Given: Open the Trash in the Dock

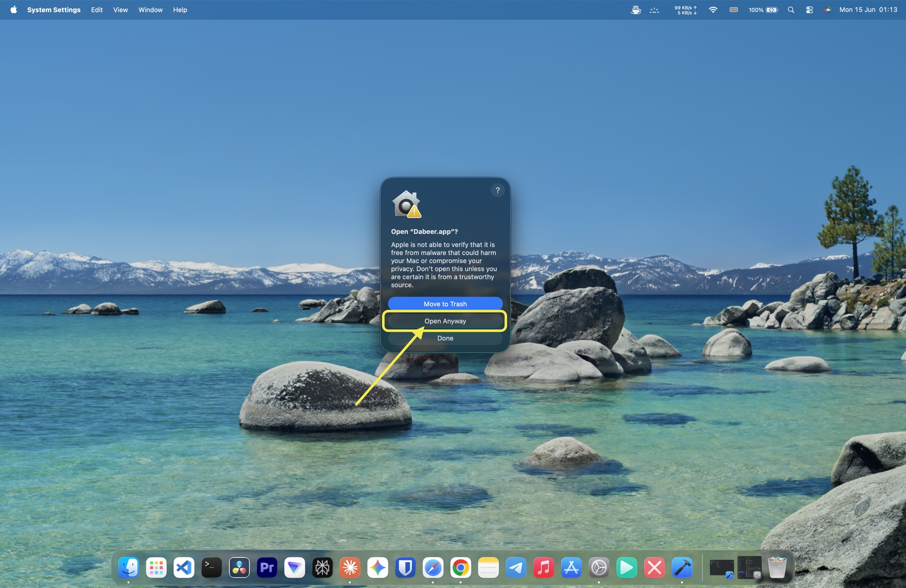Looking at the screenshot, I should pos(777,567).
